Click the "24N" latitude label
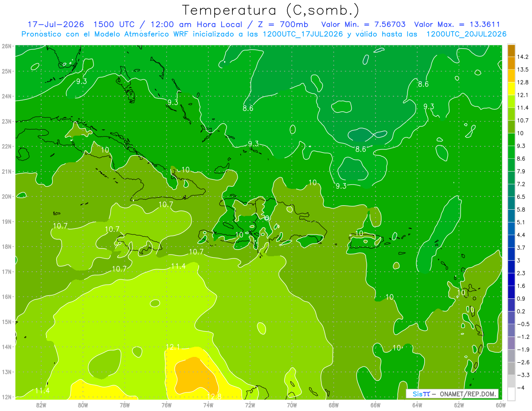 click(6, 96)
